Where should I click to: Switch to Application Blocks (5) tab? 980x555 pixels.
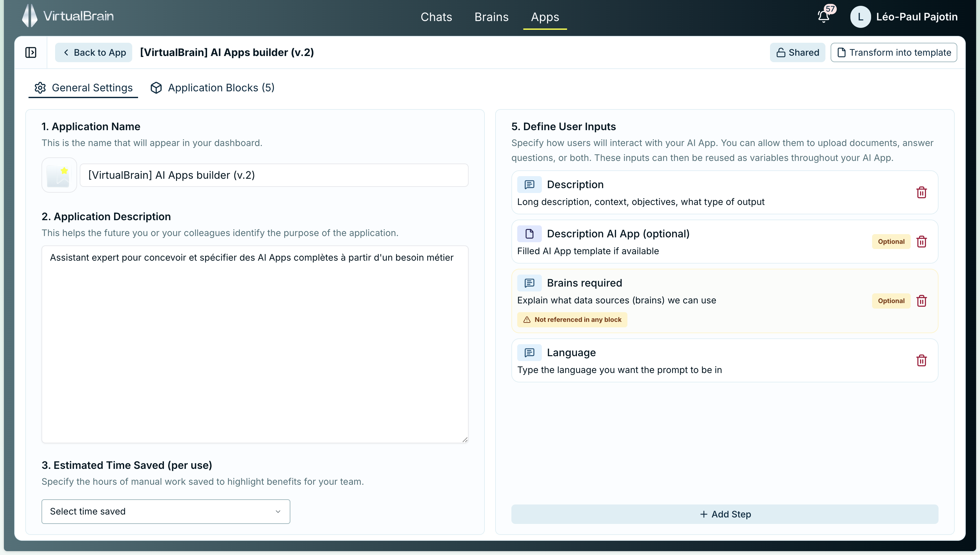coord(212,88)
